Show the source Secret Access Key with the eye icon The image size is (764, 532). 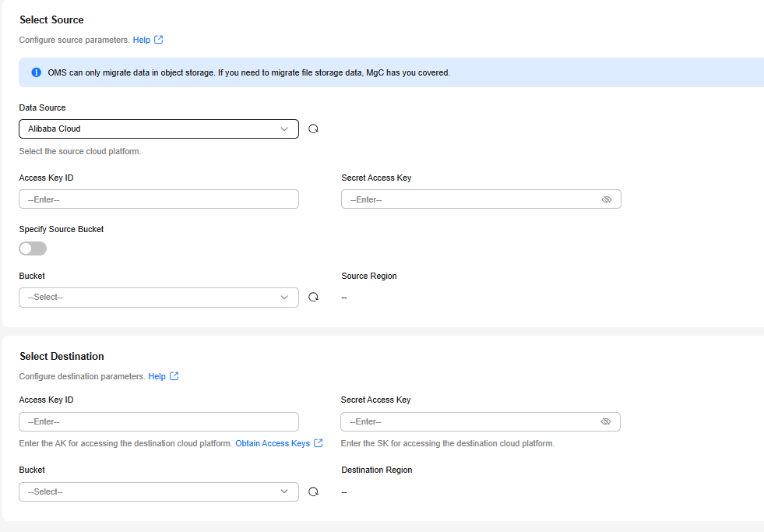607,199
